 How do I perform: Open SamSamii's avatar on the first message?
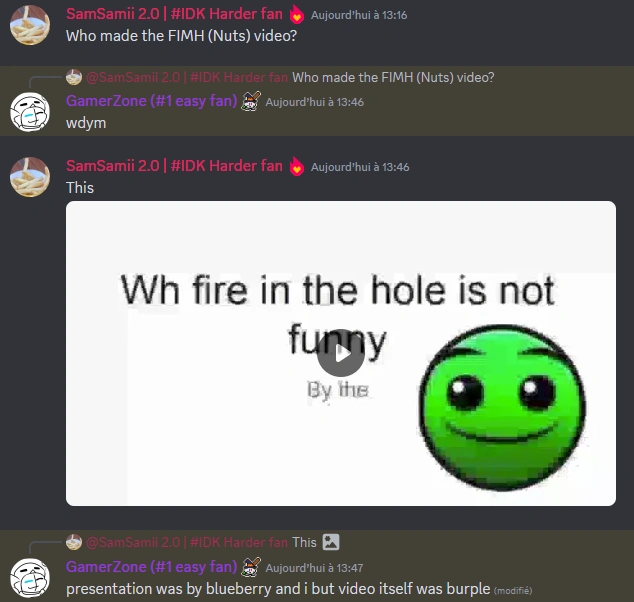30,25
